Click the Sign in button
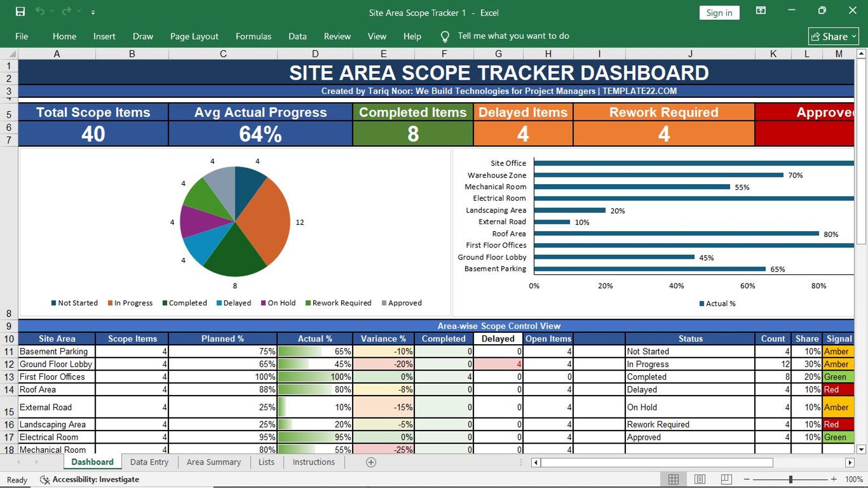The width and height of the screenshot is (868, 489). [x=719, y=13]
